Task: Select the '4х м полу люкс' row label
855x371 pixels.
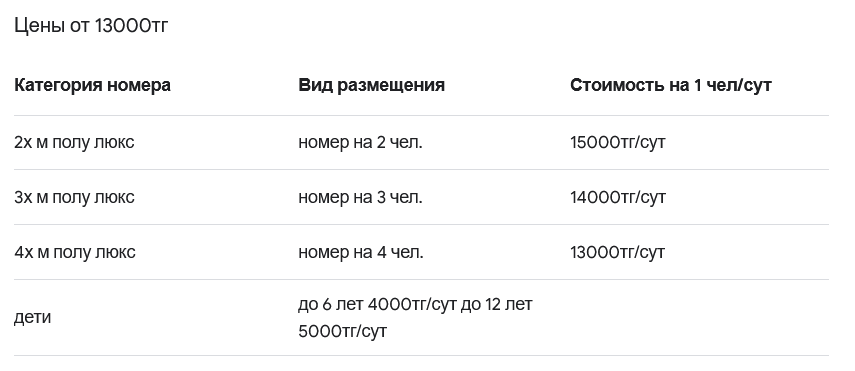Action: (x=75, y=252)
